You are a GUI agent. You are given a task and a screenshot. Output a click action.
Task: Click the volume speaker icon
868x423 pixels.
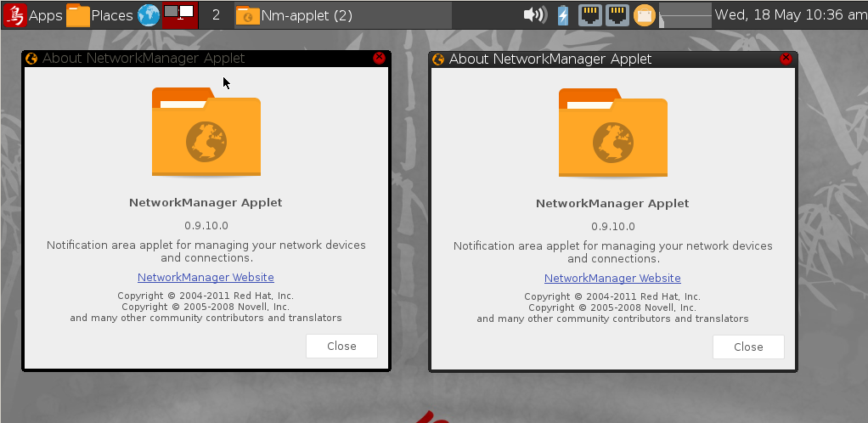534,15
